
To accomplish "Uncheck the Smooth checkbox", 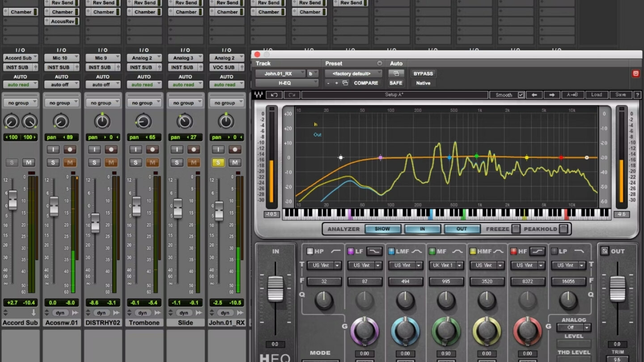I will [521, 95].
